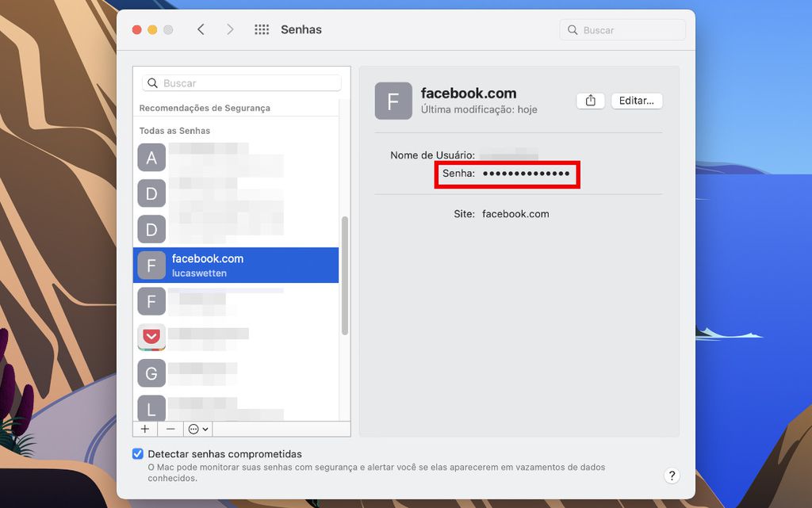Reveal the hidden Senha dots
This screenshot has width=812, height=508.
point(527,174)
